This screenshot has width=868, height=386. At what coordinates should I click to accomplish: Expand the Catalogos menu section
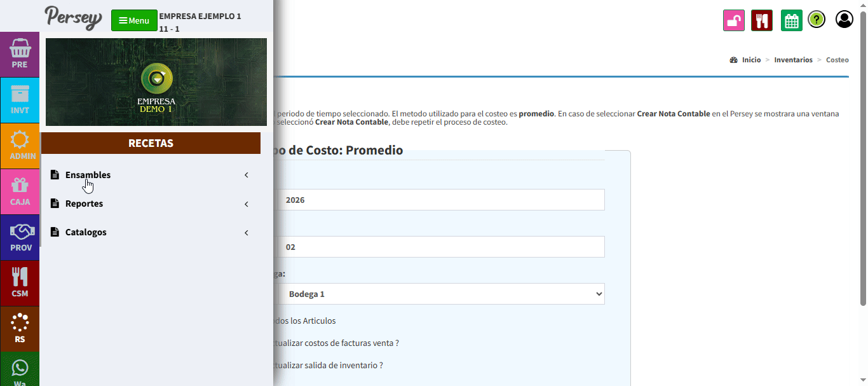coord(86,232)
